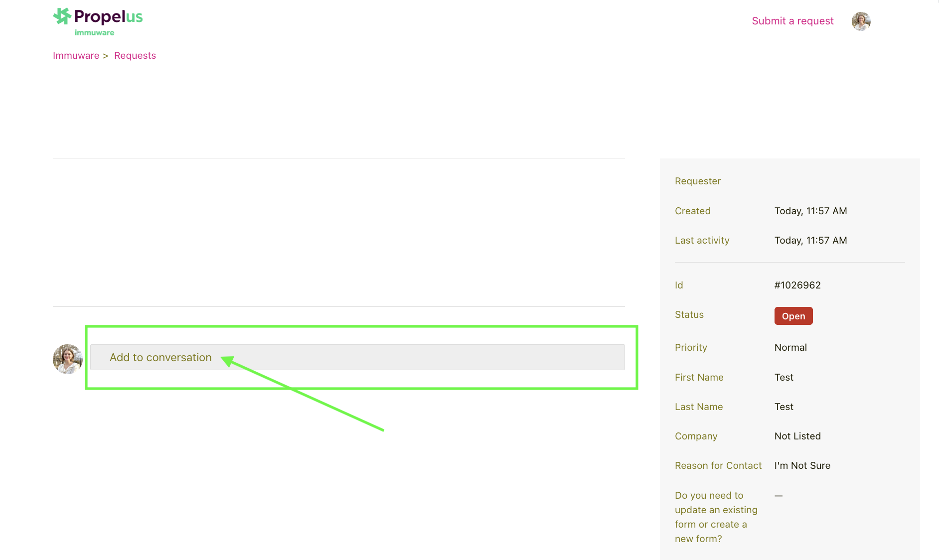The width and height of the screenshot is (941, 560).
Task: Click the Add to conversation field
Action: 357,357
